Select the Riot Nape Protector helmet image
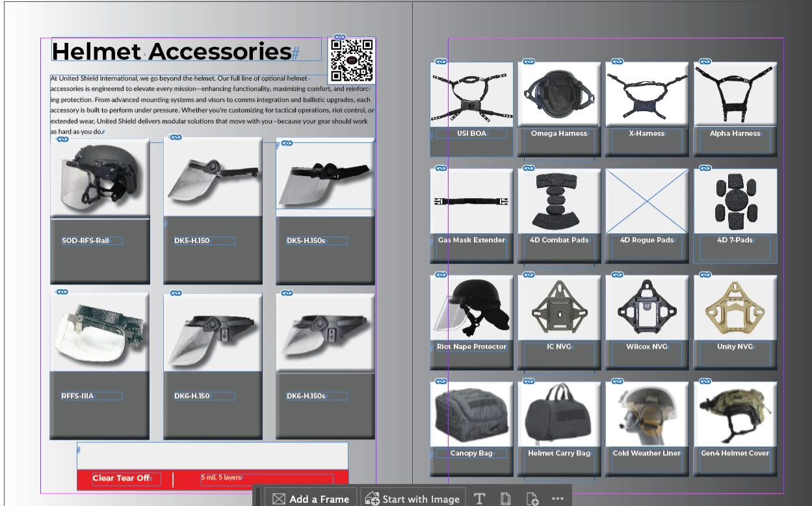The height and width of the screenshot is (506, 812). coord(471,307)
